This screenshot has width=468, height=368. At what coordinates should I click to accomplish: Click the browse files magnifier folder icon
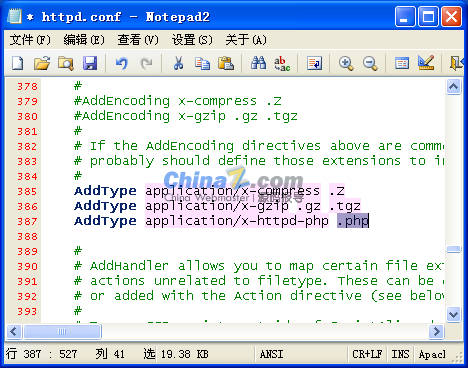[66, 63]
